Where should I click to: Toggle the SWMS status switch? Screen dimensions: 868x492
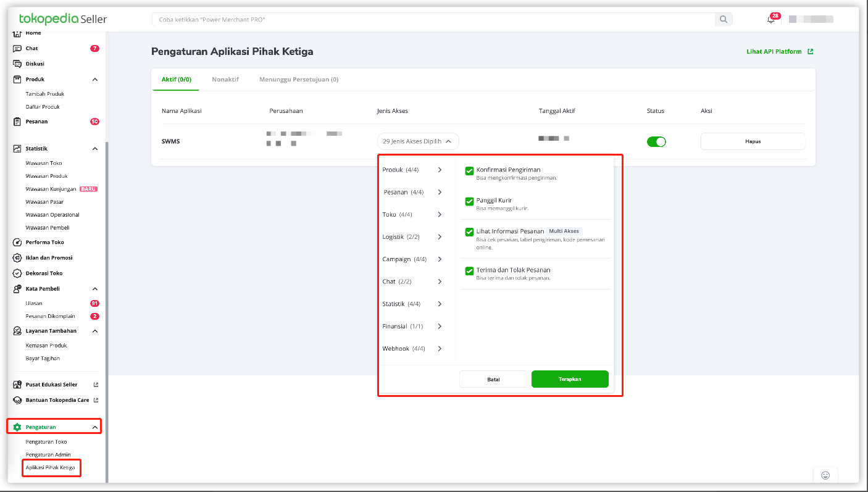click(656, 141)
